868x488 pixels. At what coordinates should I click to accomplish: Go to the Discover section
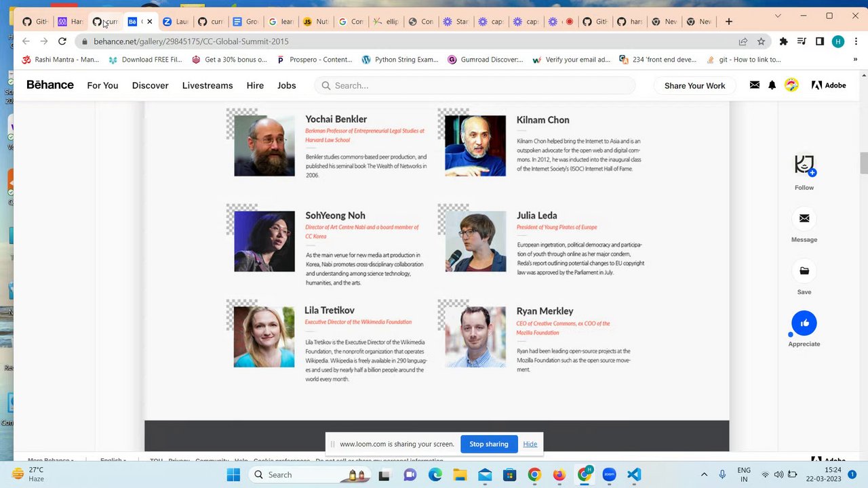tap(150, 85)
